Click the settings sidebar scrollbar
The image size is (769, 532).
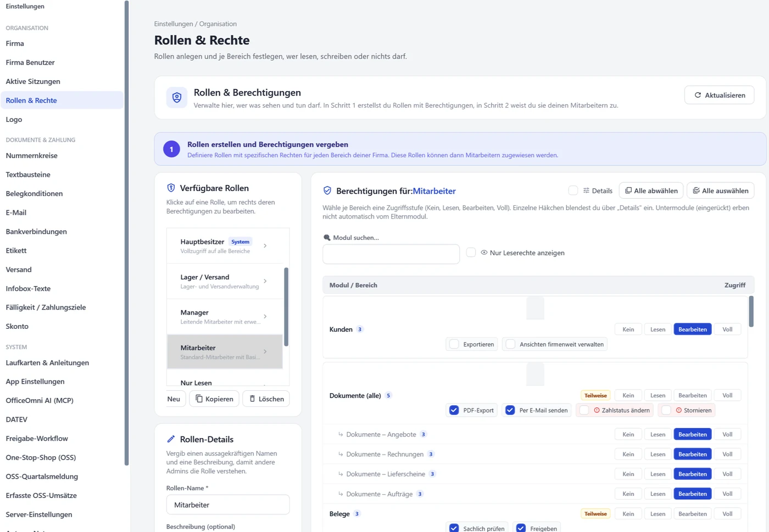click(x=127, y=233)
